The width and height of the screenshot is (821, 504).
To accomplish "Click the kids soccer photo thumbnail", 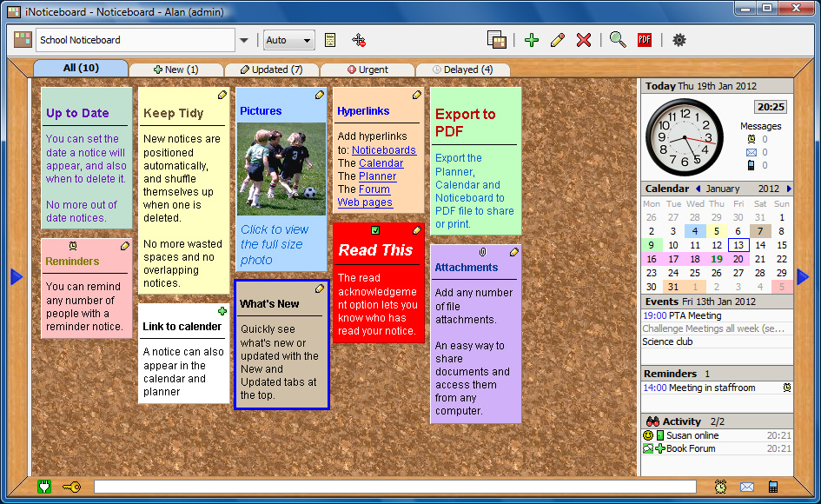I will (281, 169).
